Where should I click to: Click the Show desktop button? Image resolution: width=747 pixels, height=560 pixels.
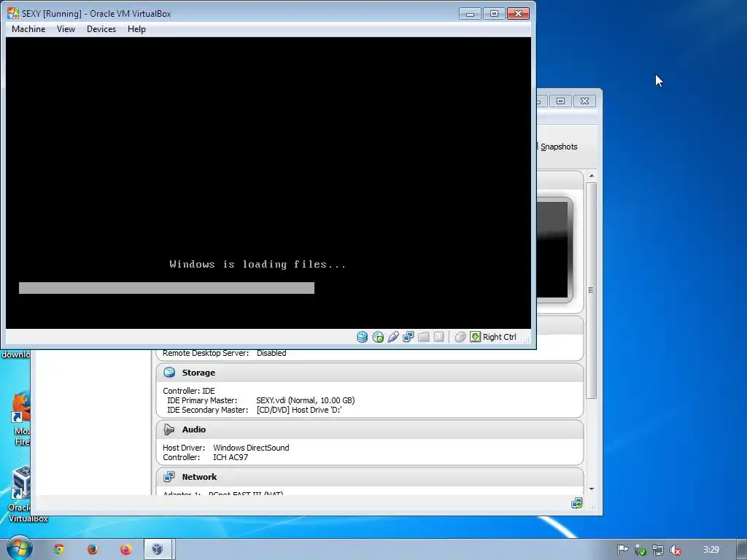(x=742, y=550)
